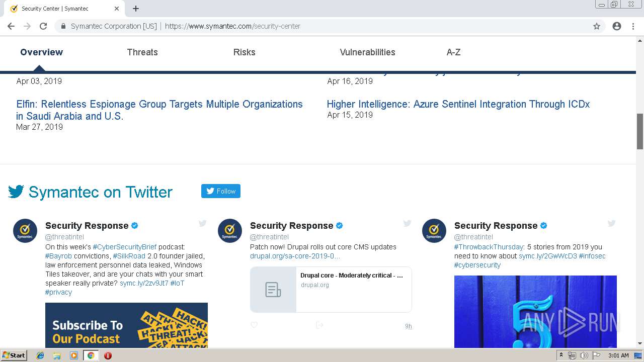The height and width of the screenshot is (362, 644).
Task: Open File Explorer from the taskbar
Action: (57, 355)
